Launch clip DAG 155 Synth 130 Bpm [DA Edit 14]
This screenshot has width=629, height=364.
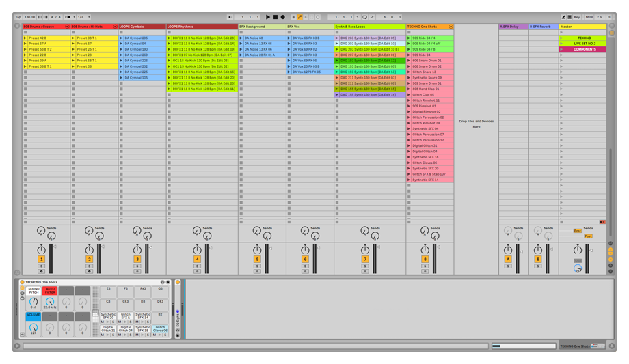click(337, 95)
